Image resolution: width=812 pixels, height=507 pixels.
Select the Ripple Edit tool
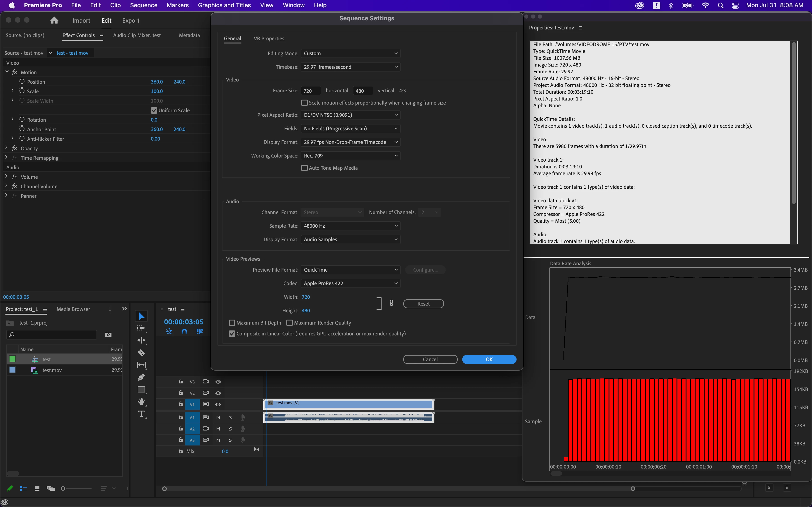click(x=141, y=340)
